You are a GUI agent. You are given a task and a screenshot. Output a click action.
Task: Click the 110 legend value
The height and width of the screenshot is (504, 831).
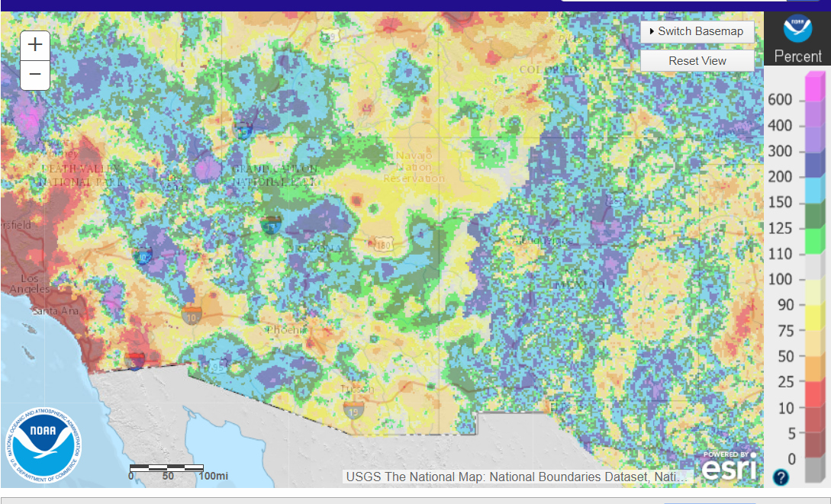pyautogui.click(x=780, y=254)
